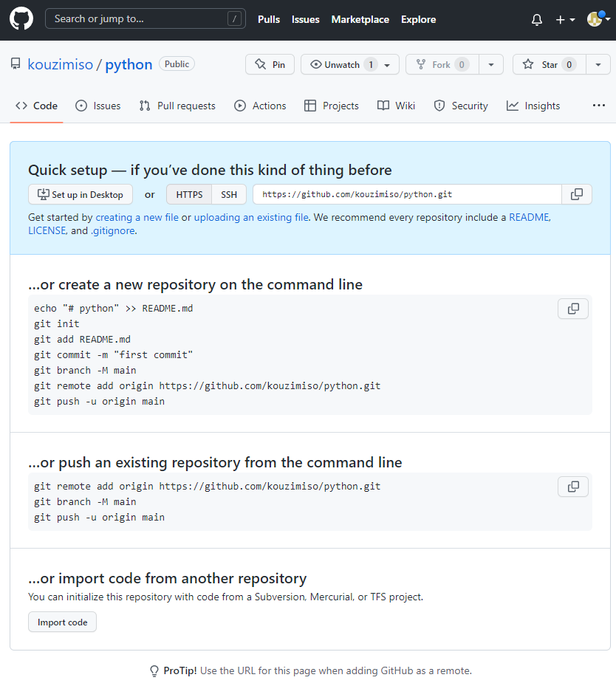The height and width of the screenshot is (683, 616).
Task: Open the Marketplace menu
Action: click(x=360, y=19)
